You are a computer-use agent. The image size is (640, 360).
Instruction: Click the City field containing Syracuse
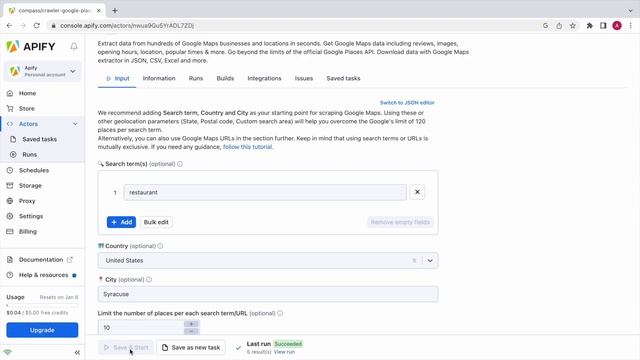point(268,294)
